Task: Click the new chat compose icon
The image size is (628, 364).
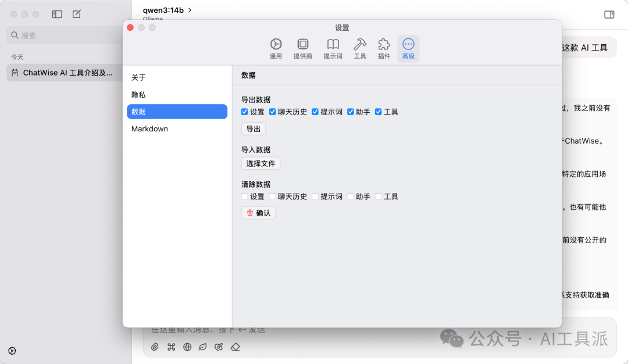Action: [x=77, y=14]
